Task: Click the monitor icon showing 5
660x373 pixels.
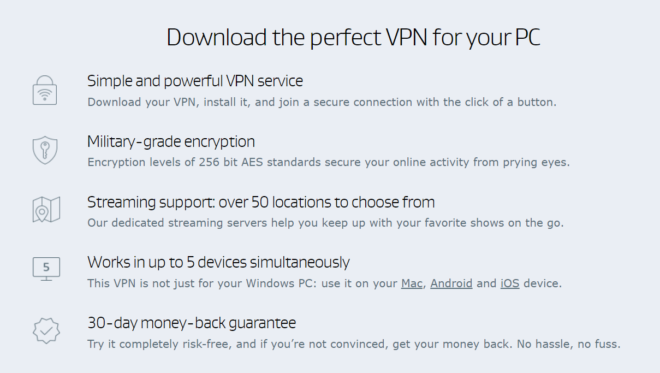Action: point(46,269)
